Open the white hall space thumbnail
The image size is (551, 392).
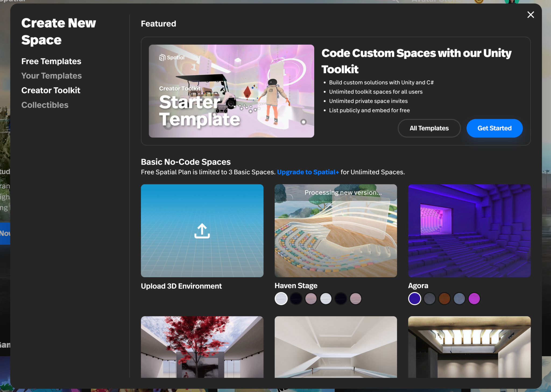coord(335,347)
